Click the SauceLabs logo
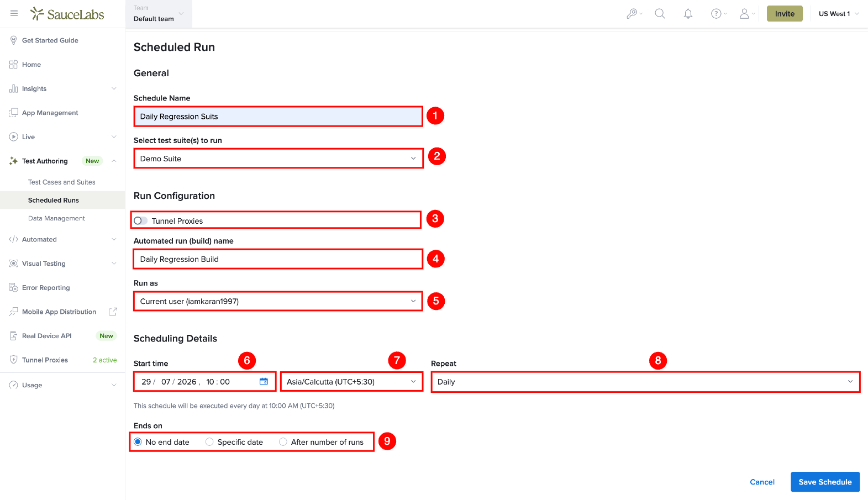The width and height of the screenshot is (868, 500). pos(67,14)
